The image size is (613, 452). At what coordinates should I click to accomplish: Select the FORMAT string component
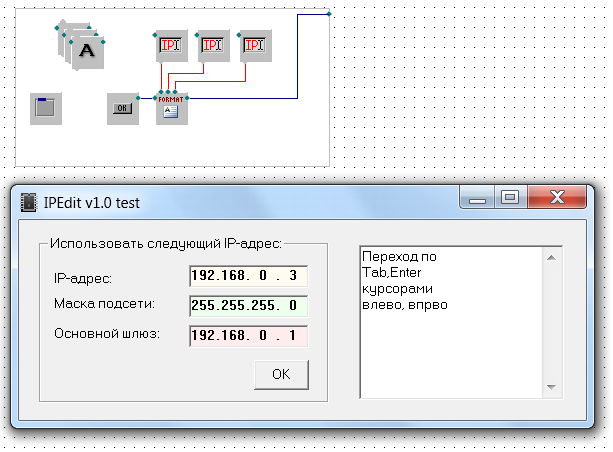(171, 108)
